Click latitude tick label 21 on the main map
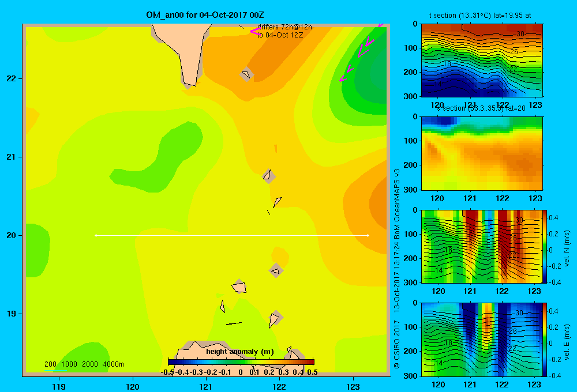The width and height of the screenshot is (577, 392). pyautogui.click(x=11, y=157)
